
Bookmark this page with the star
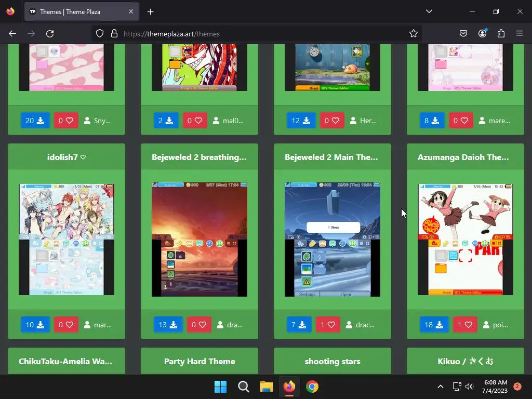point(413,34)
